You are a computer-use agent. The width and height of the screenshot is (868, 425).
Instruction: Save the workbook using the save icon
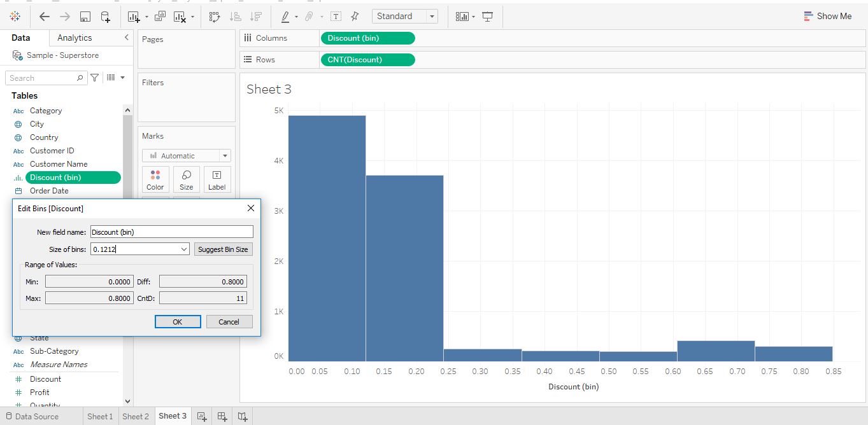(x=85, y=16)
